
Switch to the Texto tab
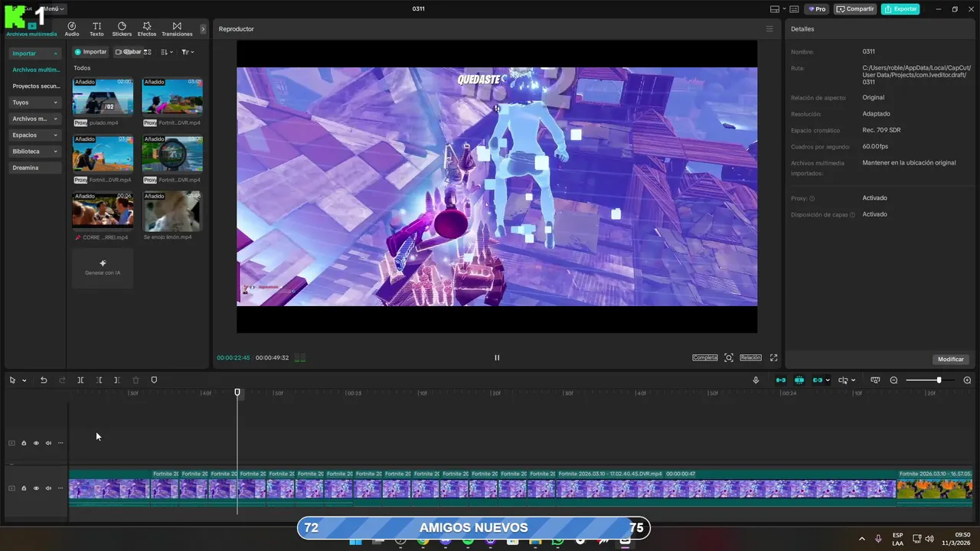pos(96,29)
